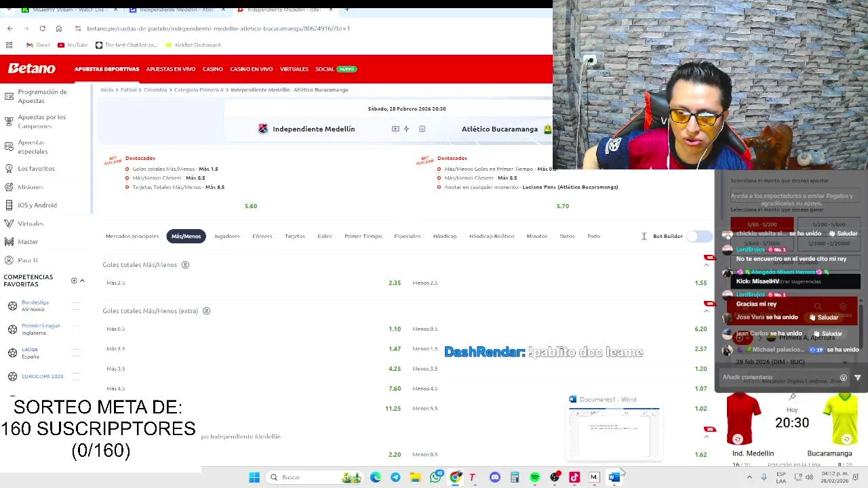Open Telegram from the taskbar
Screen dimensions: 868x488
pyautogui.click(x=395, y=477)
